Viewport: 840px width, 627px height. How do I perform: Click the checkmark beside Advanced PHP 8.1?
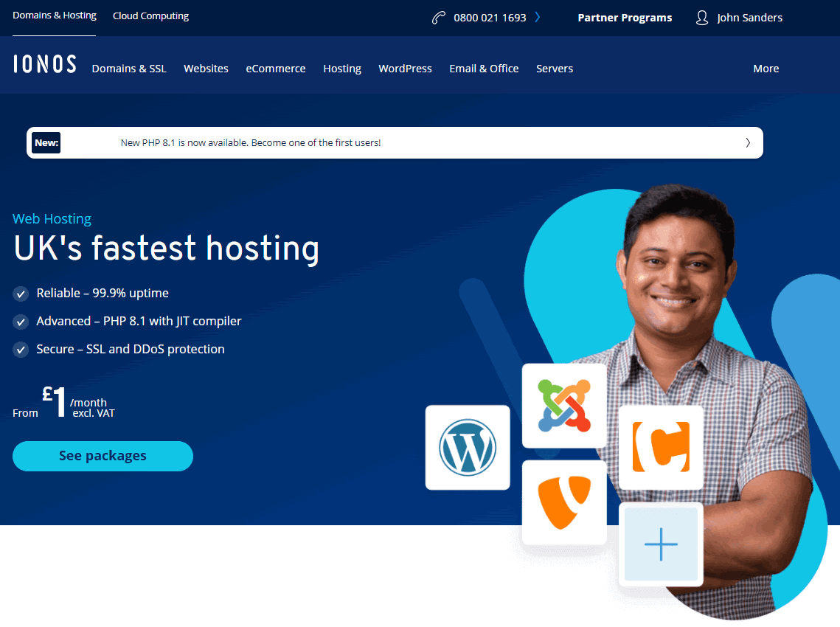click(x=21, y=322)
